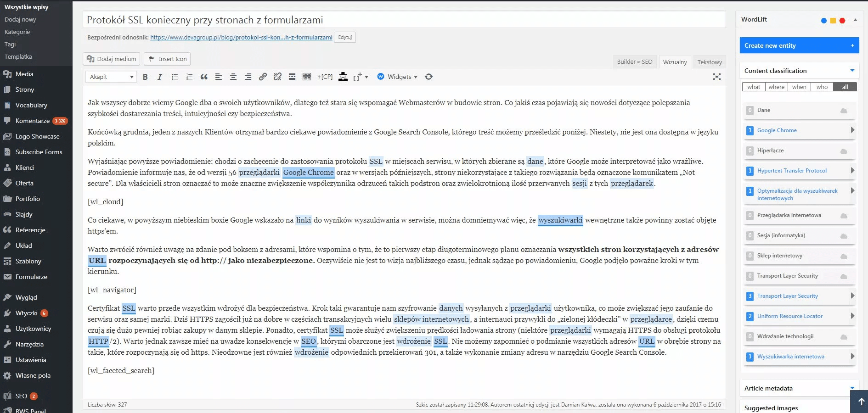Insert a Read More tag
The height and width of the screenshot is (413, 868).
(292, 77)
